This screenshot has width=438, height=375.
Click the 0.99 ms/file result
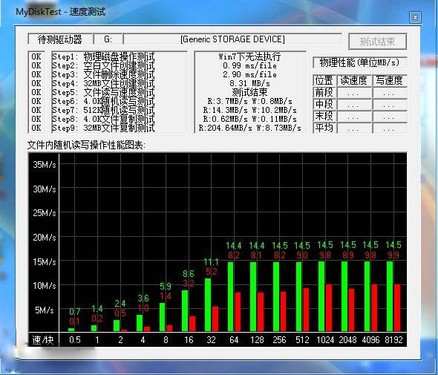[250, 65]
